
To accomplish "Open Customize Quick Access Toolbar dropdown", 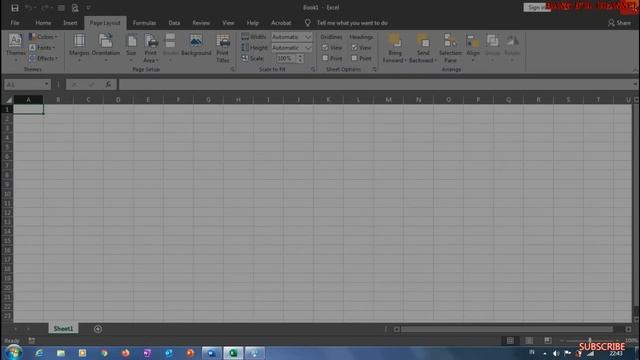I will pos(88,8).
